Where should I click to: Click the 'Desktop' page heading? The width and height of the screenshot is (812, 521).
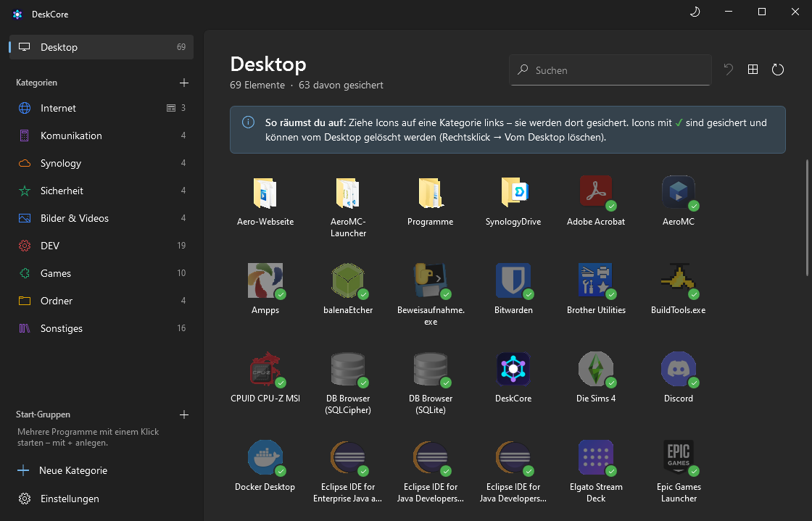(268, 64)
